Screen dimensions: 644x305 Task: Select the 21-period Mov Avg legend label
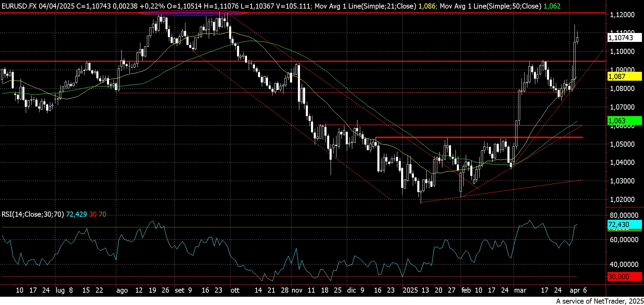365,6
